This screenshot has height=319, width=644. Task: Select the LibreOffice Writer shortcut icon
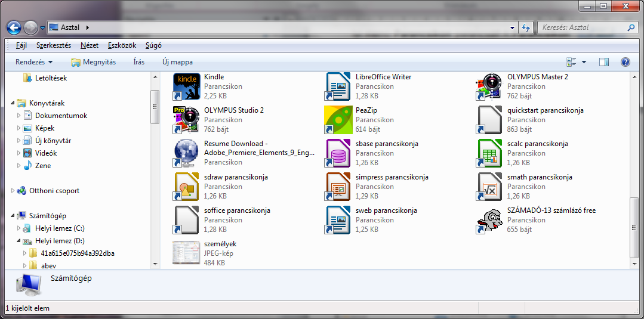[338, 86]
